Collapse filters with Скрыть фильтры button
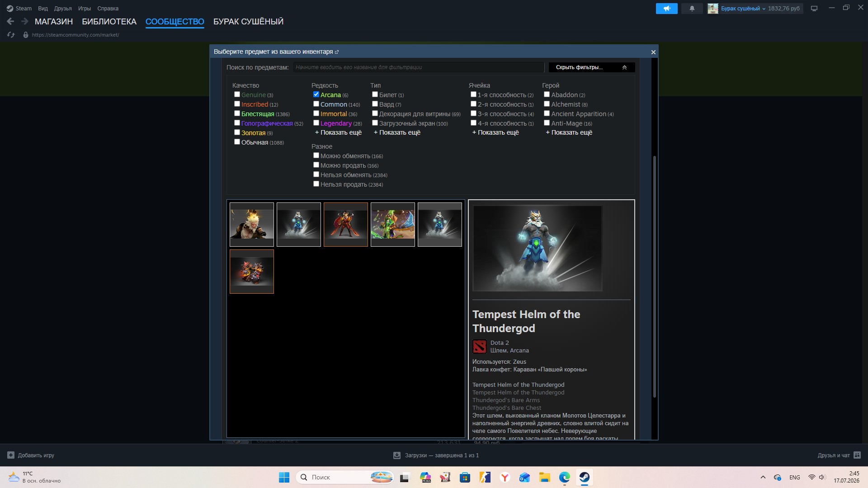 tap(592, 67)
